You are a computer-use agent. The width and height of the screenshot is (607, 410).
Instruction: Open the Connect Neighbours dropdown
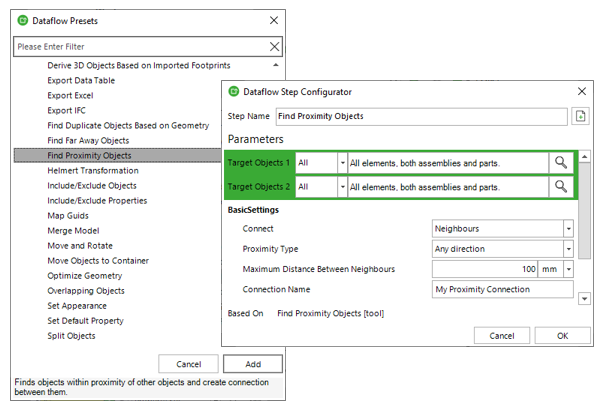(568, 229)
